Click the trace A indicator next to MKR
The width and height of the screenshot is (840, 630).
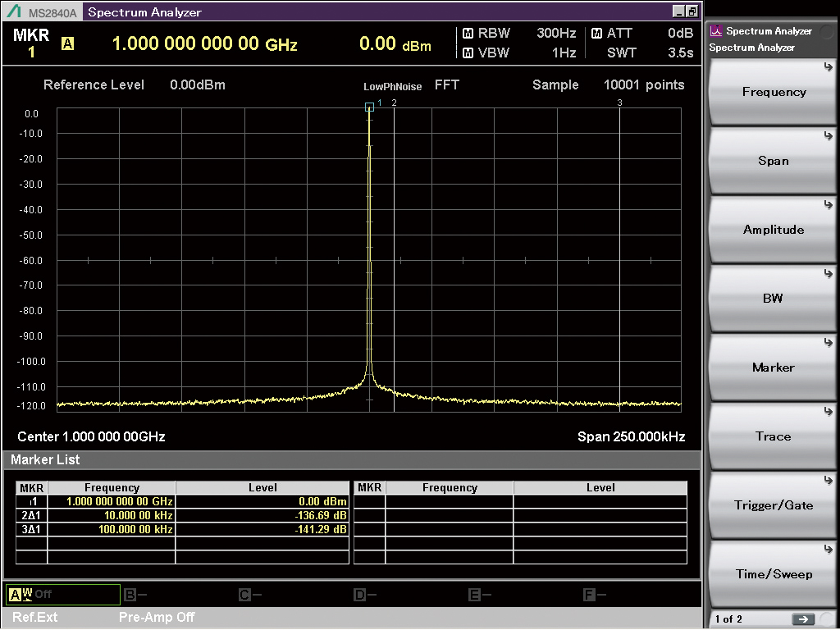point(67,44)
